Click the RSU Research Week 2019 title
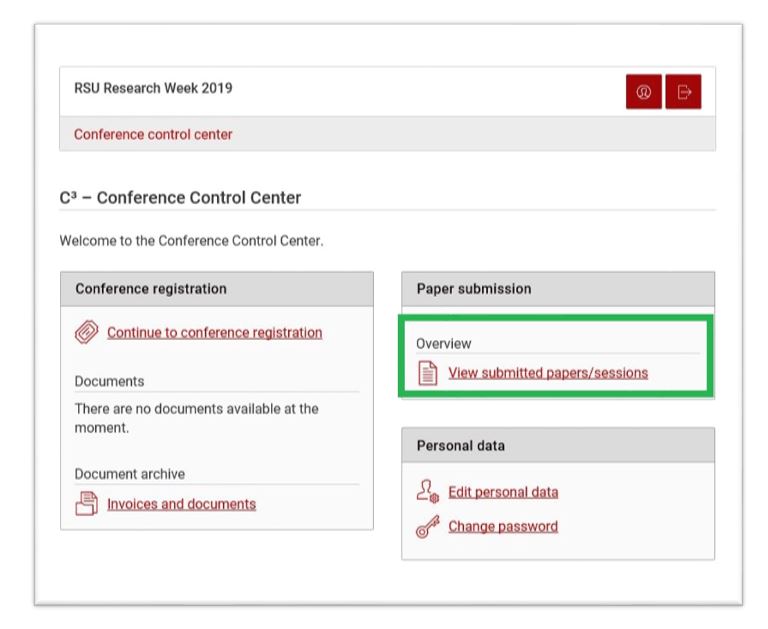This screenshot has height=629, width=768. [x=153, y=88]
